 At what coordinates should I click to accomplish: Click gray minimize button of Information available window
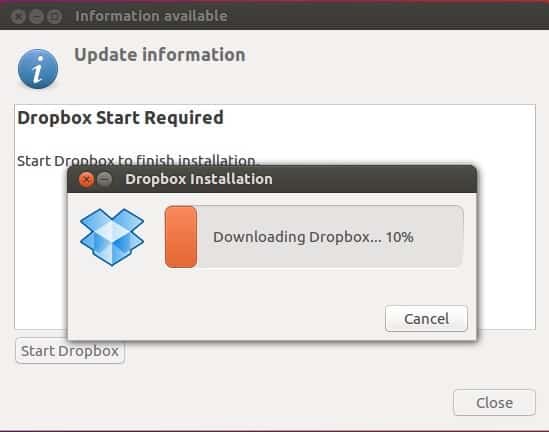click(36, 16)
